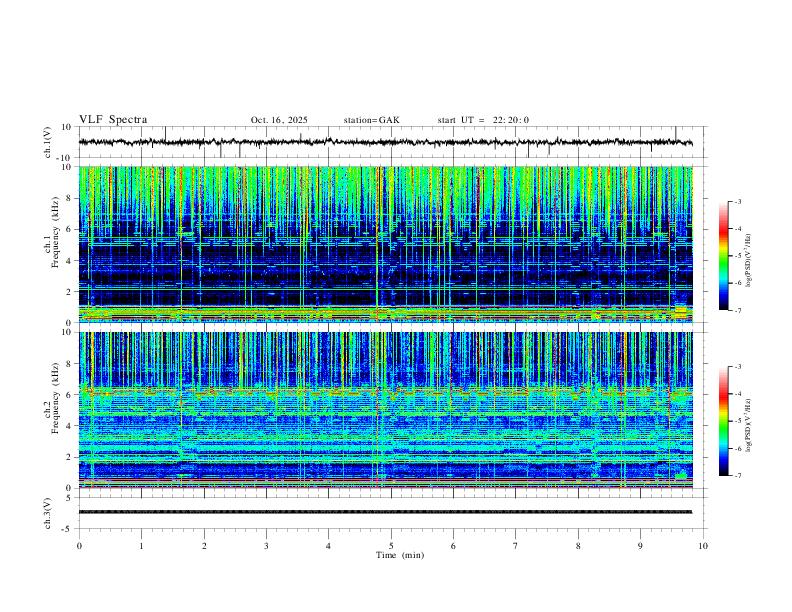792x612 pixels.
Task: Click the 'ch.3(V)' axis label
Action: [x=48, y=513]
